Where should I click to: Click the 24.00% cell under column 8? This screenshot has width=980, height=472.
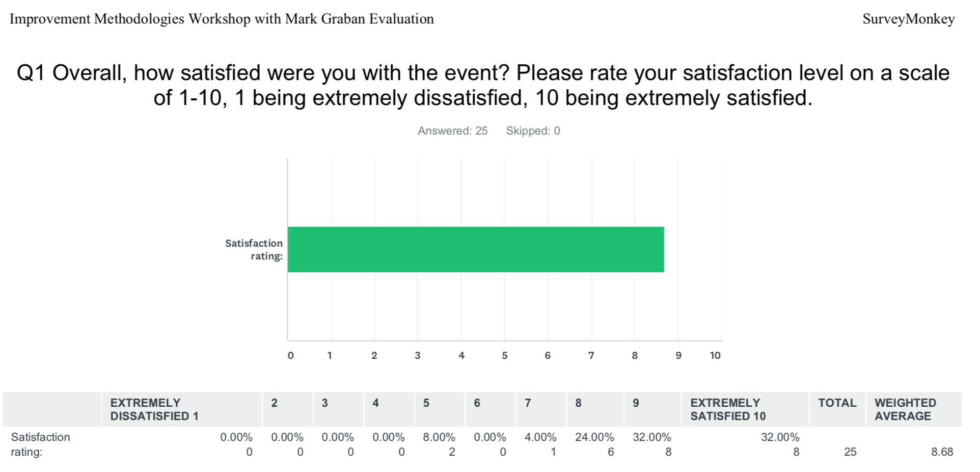(594, 437)
